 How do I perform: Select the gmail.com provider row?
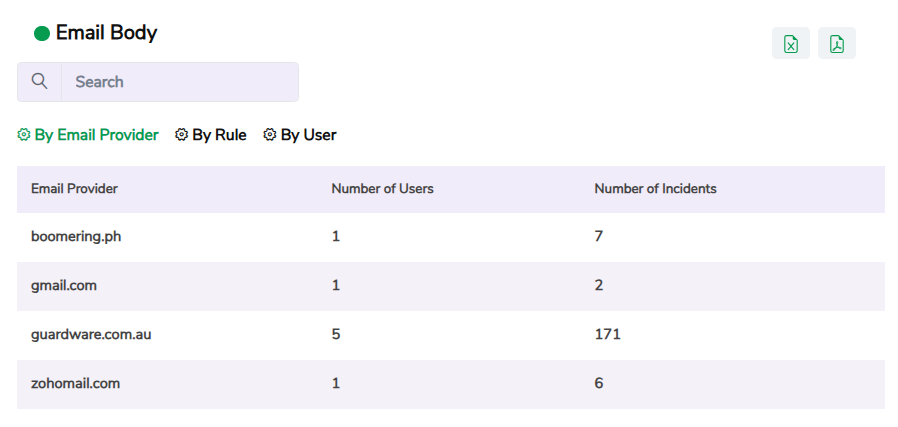coord(64,285)
